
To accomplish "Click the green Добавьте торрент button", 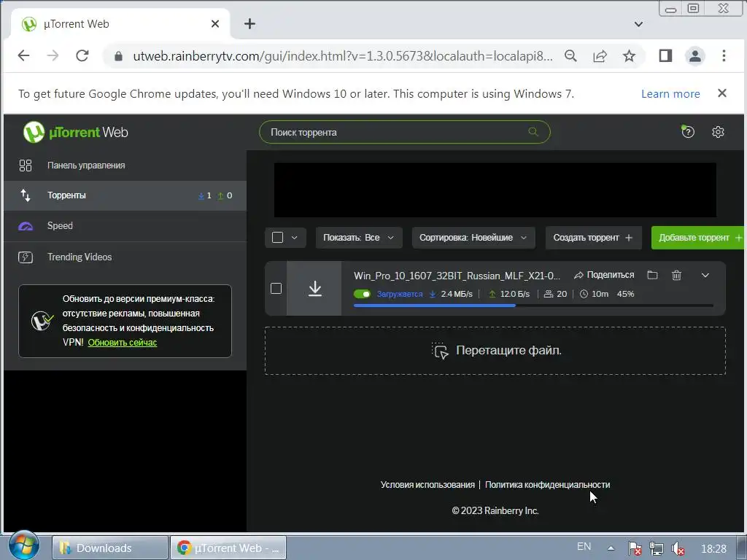I will coord(698,237).
